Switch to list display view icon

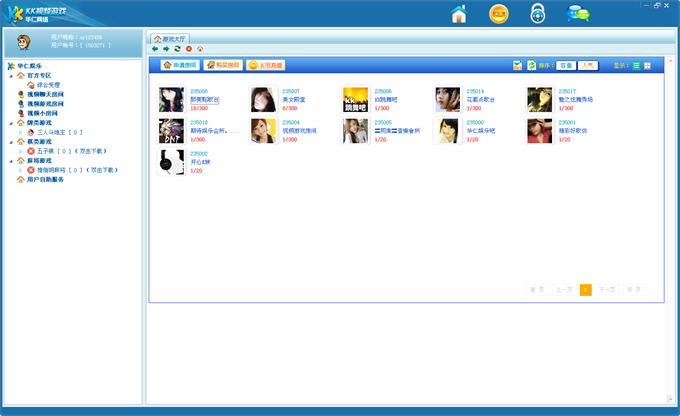(636, 66)
